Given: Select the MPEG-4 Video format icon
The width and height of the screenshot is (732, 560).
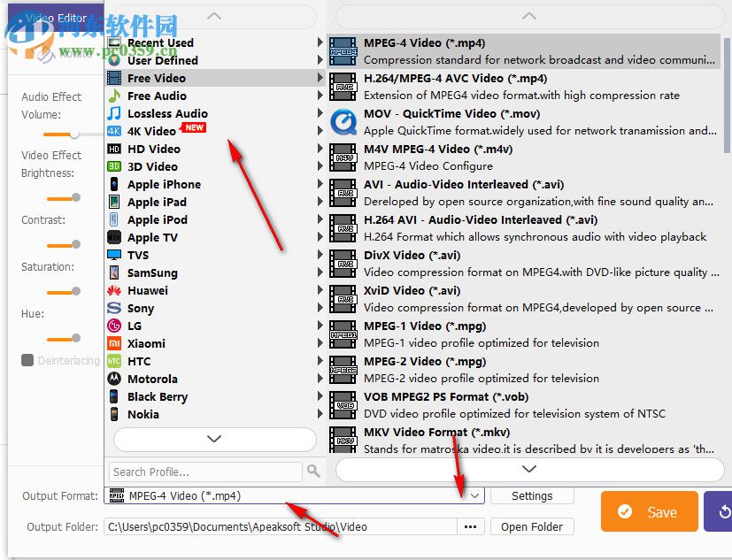Looking at the screenshot, I should tap(343, 50).
